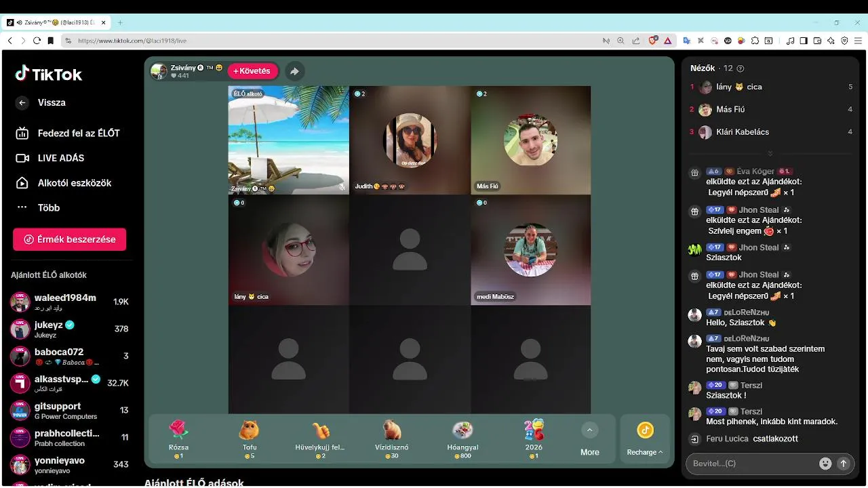This screenshot has width=868, height=488.
Task: Click username Éva Kóger in chat
Action: tap(755, 171)
